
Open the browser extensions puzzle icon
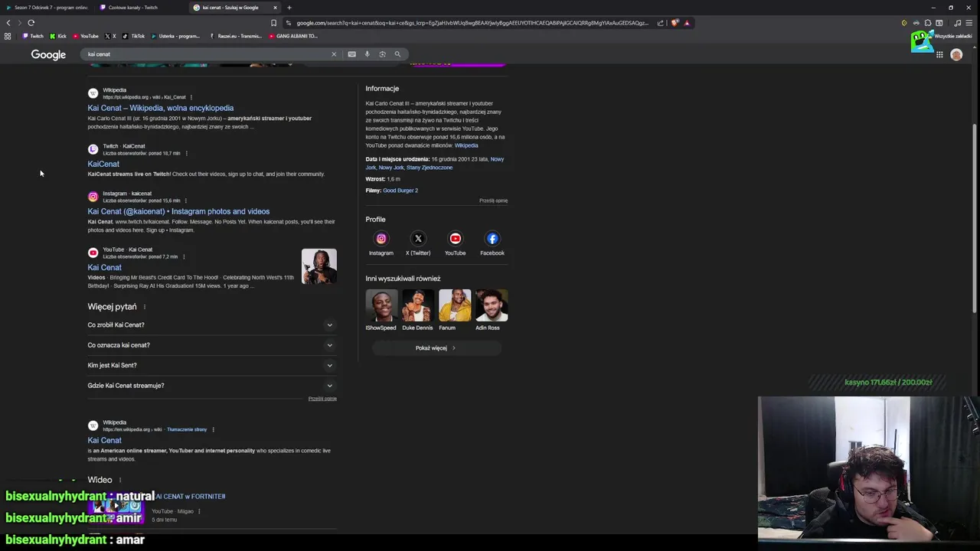pos(928,23)
